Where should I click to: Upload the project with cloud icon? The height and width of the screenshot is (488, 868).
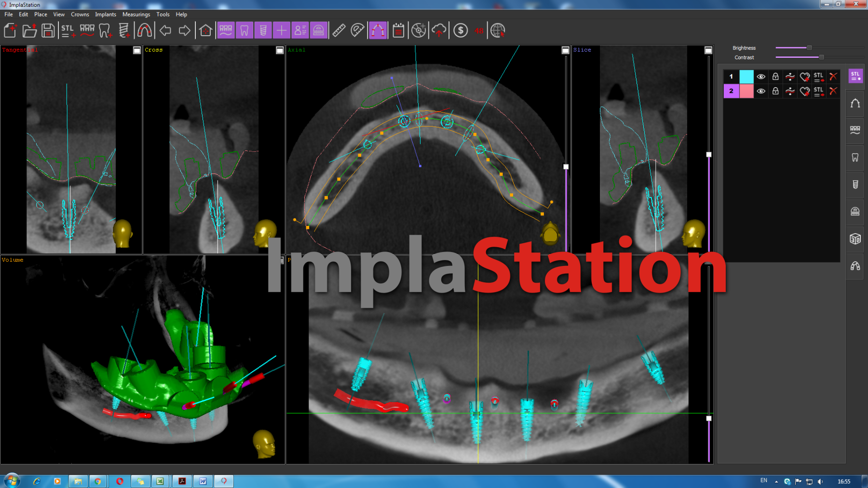point(439,30)
